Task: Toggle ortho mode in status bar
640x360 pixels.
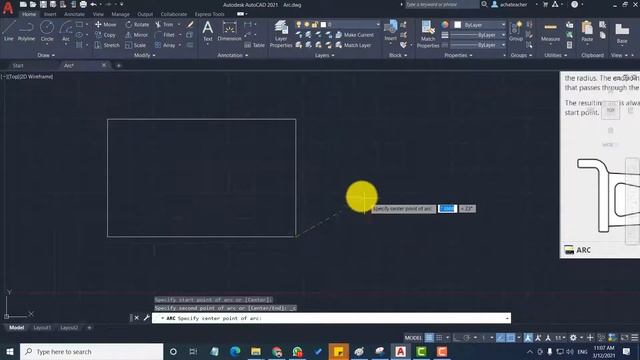Action: pos(457,338)
